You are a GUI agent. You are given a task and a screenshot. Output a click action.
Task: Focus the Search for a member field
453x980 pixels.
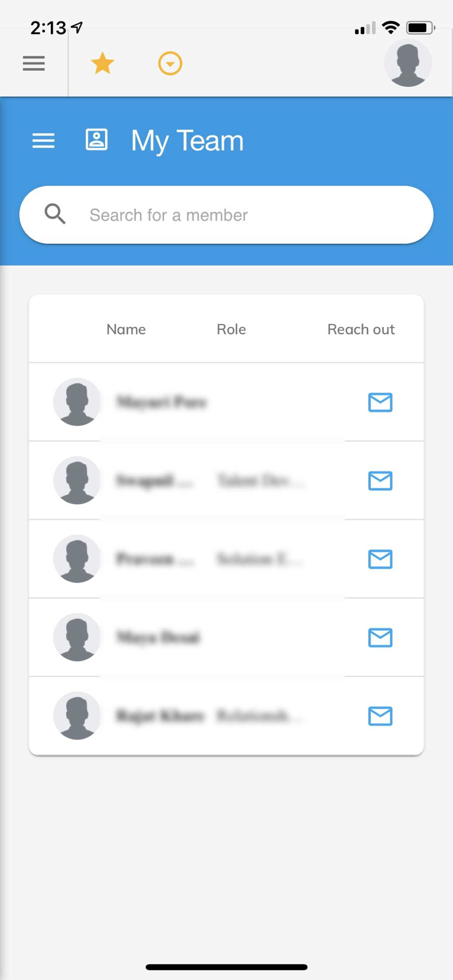tap(226, 215)
